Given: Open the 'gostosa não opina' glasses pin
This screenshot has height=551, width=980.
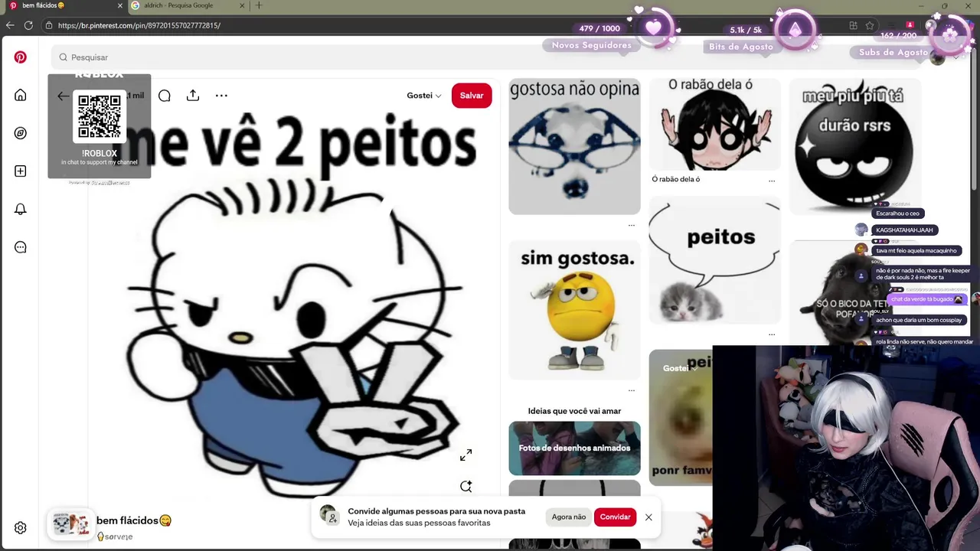Looking at the screenshot, I should point(574,146).
